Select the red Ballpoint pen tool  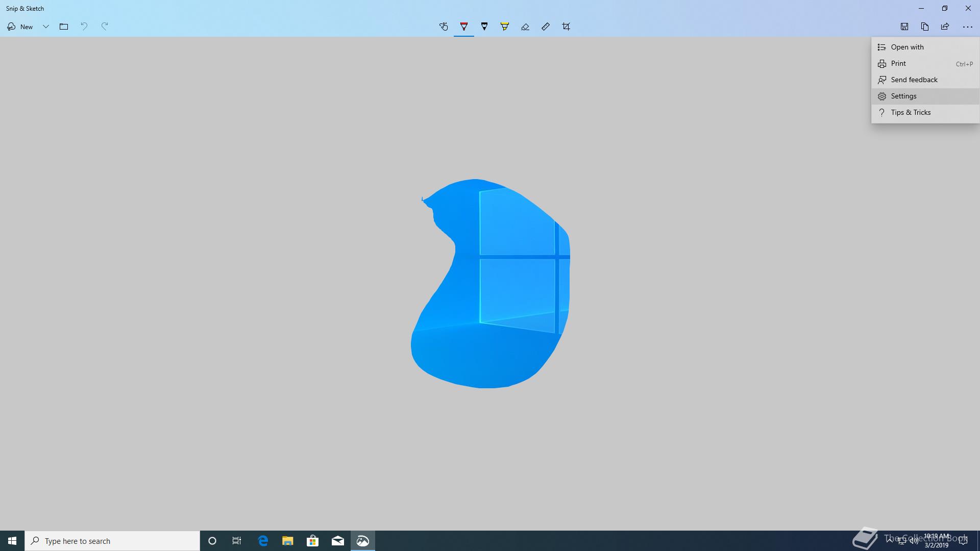[x=464, y=27]
